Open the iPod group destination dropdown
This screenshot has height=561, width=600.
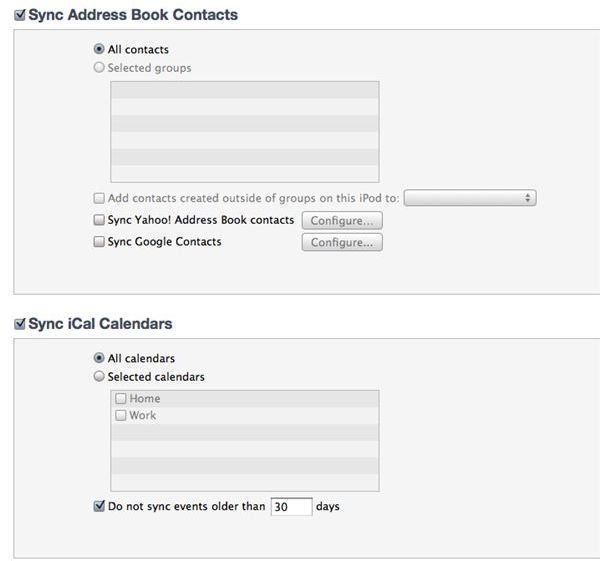tap(470, 198)
